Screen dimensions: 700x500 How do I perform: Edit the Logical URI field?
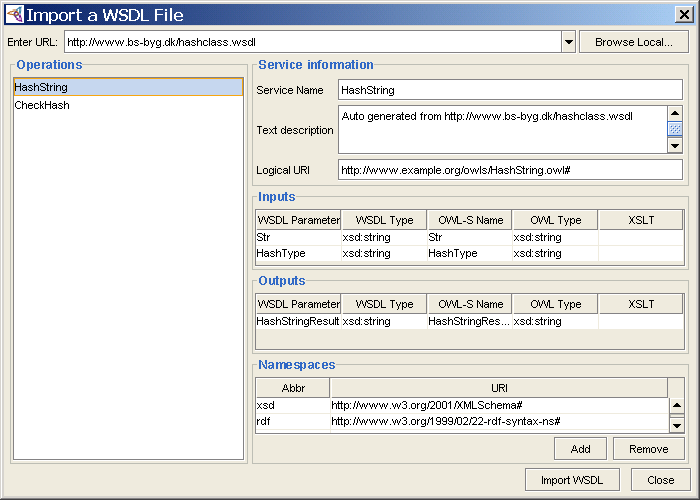(509, 170)
